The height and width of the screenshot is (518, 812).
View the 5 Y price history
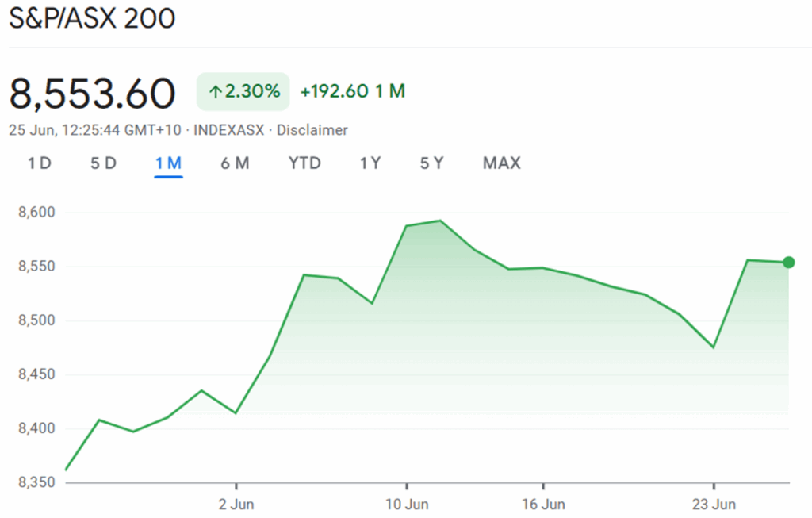[432, 163]
